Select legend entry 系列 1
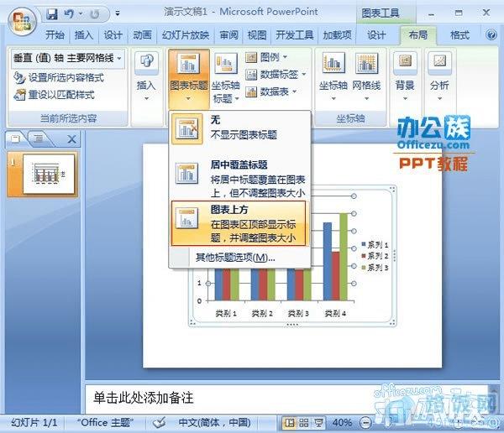The width and height of the screenshot is (504, 433). click(375, 245)
